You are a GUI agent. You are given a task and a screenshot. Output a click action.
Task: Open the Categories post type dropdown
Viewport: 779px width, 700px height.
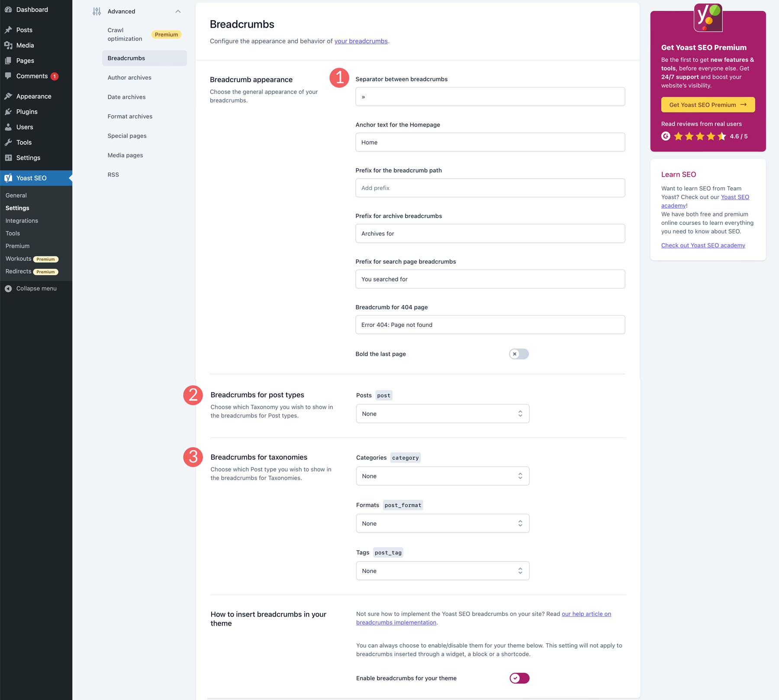(x=442, y=476)
